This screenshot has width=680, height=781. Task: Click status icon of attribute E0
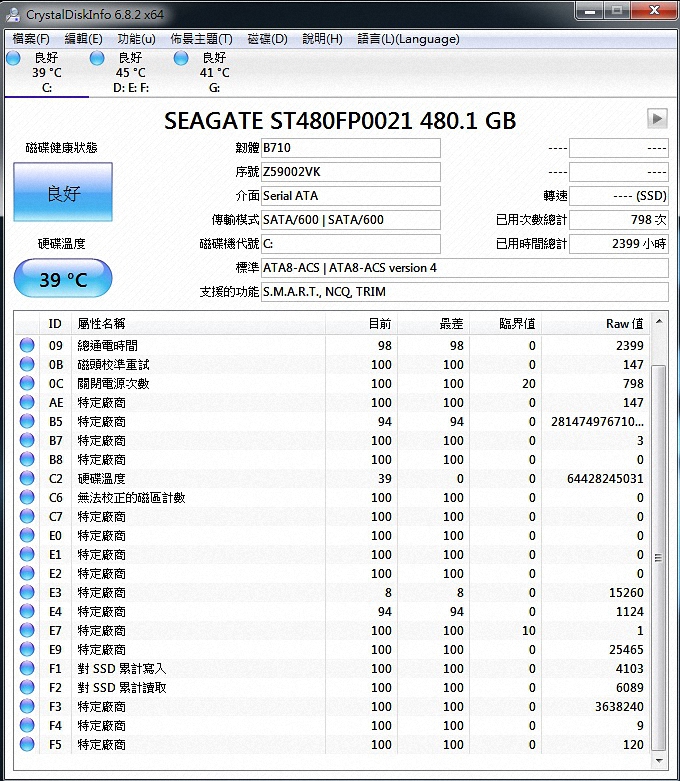[27, 535]
